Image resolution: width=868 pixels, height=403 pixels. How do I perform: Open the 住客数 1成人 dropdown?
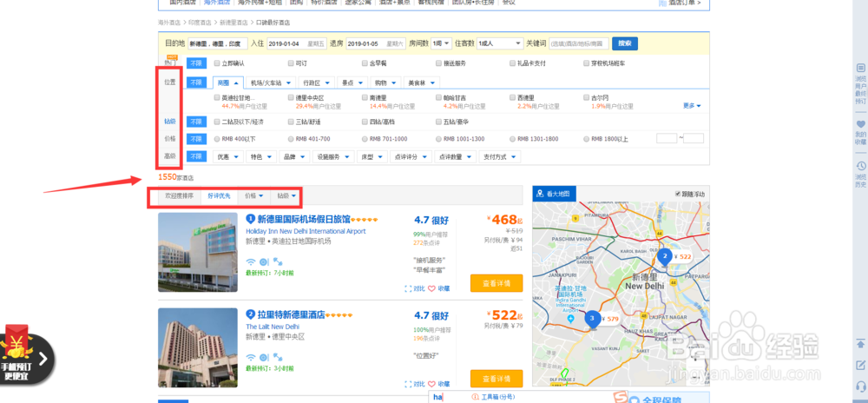click(500, 43)
